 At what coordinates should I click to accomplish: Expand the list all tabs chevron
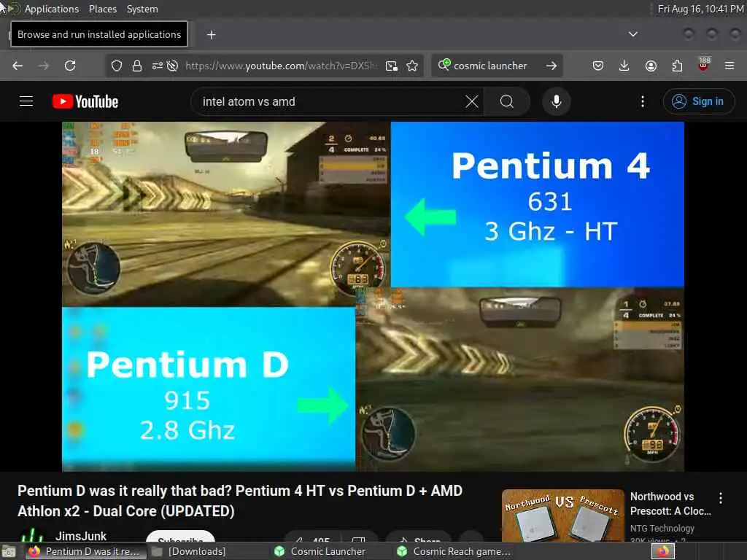click(633, 34)
